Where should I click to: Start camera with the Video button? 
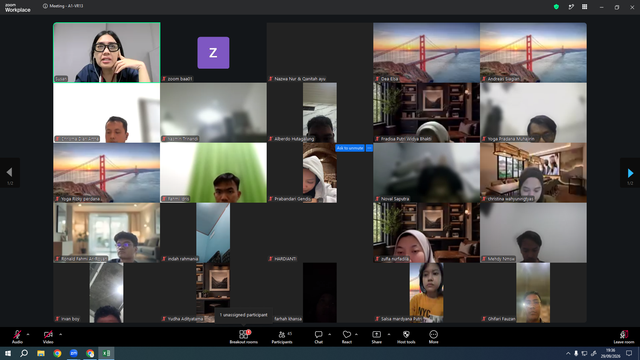coord(48,337)
